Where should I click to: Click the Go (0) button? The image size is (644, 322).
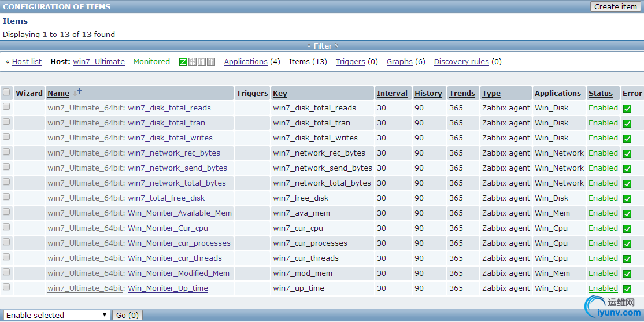pos(127,315)
